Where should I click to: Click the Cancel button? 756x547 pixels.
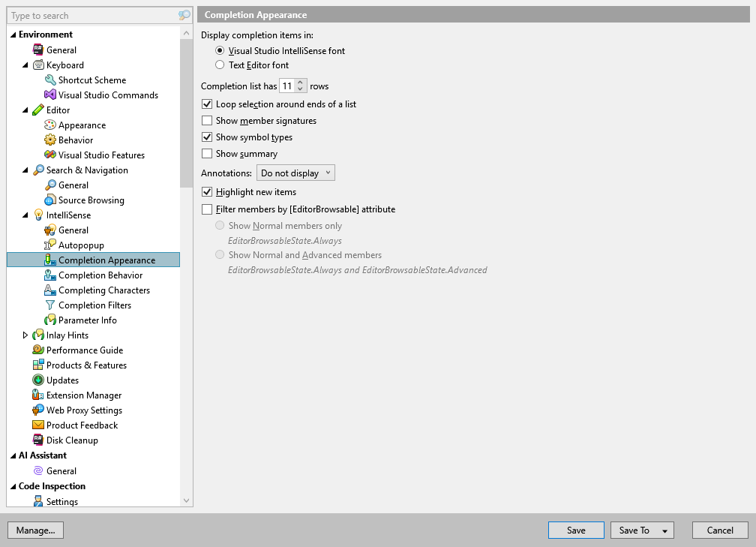[720, 530]
